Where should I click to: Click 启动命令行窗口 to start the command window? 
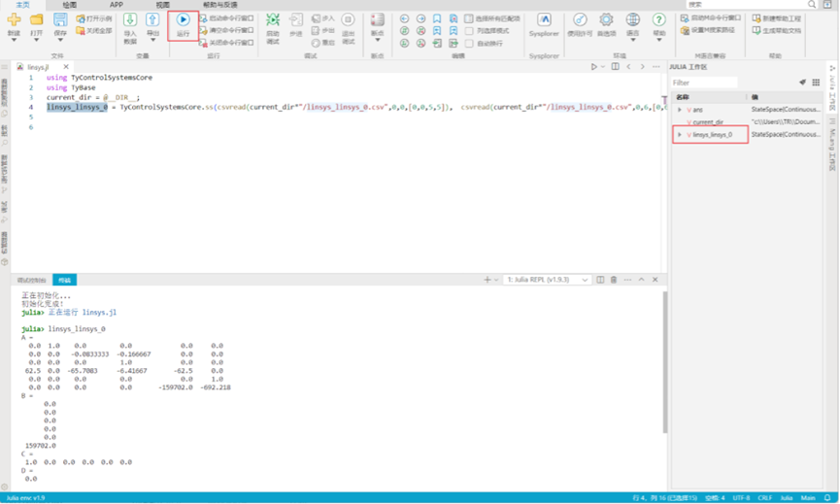click(x=226, y=18)
